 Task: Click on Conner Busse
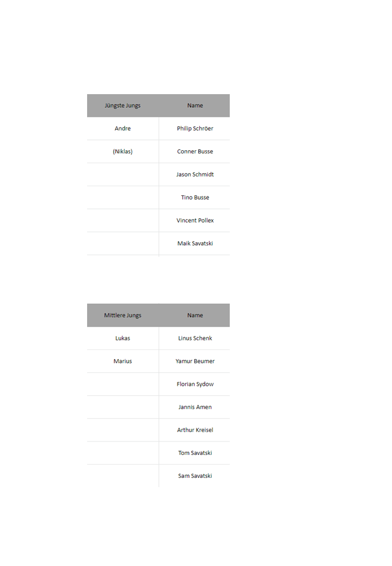tap(195, 152)
